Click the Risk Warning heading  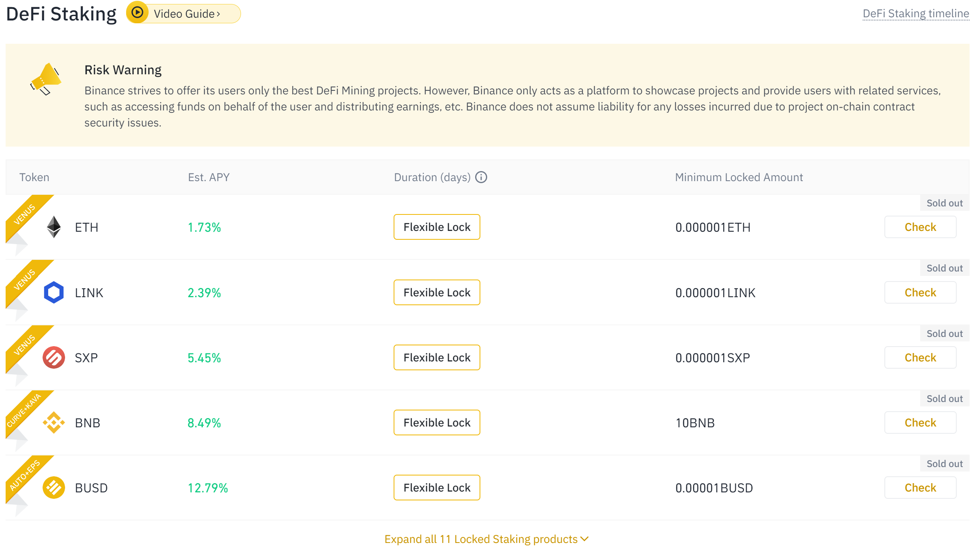coord(123,70)
